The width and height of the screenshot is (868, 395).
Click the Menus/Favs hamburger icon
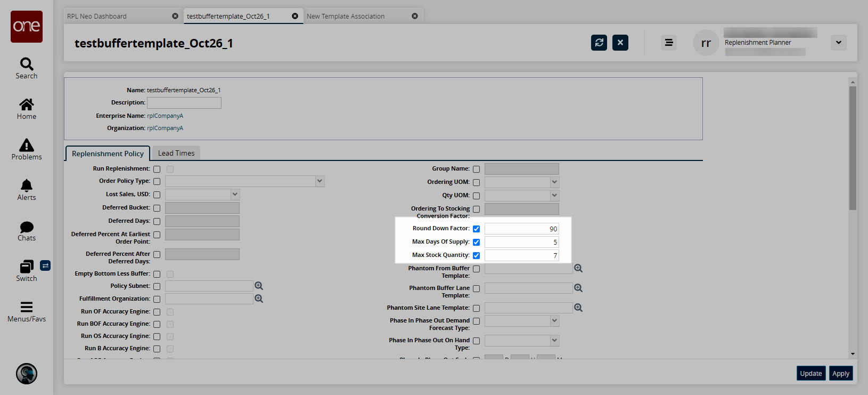(26, 307)
